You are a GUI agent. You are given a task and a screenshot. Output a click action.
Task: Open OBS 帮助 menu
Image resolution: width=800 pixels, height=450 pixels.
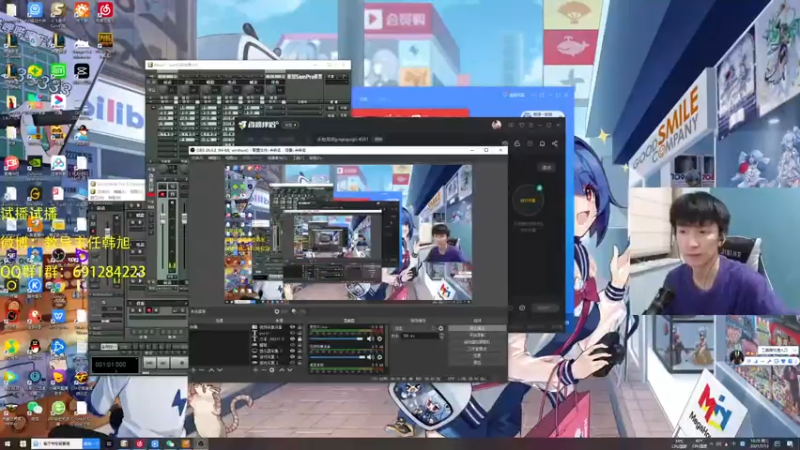coord(315,158)
